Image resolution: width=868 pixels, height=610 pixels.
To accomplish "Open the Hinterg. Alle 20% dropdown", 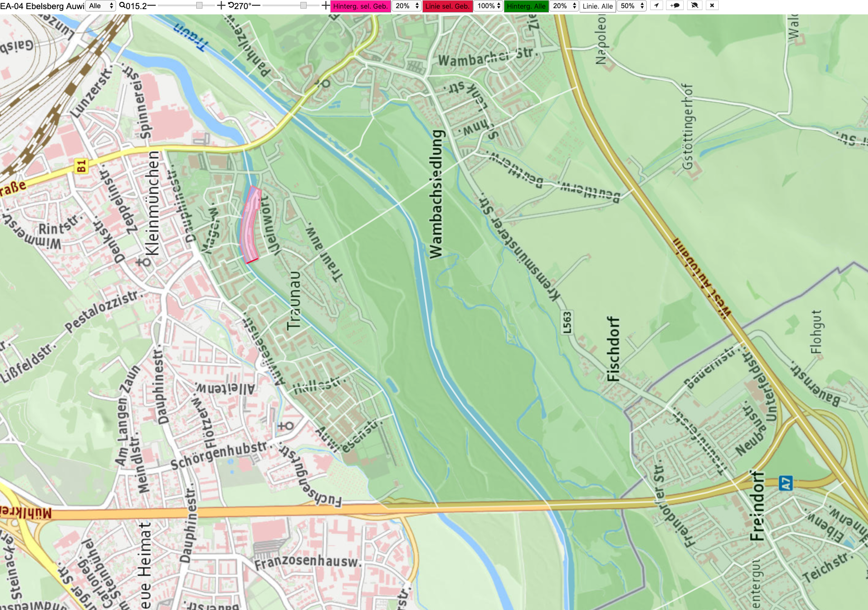I will [x=564, y=6].
